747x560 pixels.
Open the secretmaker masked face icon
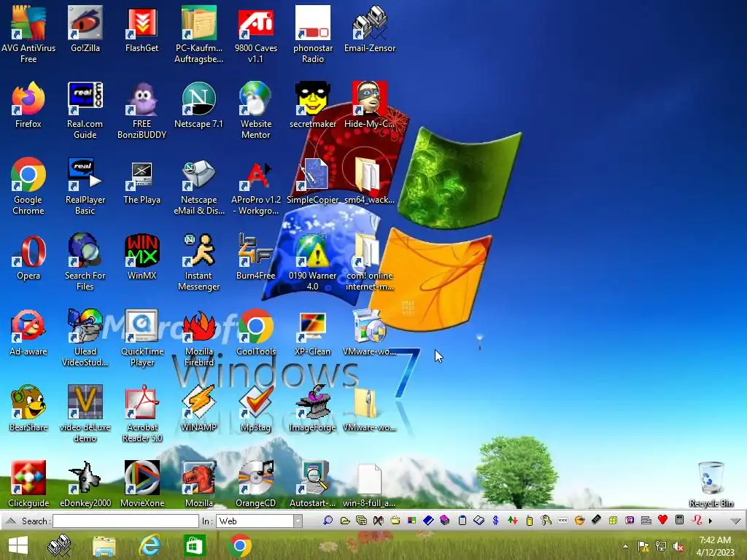click(312, 105)
